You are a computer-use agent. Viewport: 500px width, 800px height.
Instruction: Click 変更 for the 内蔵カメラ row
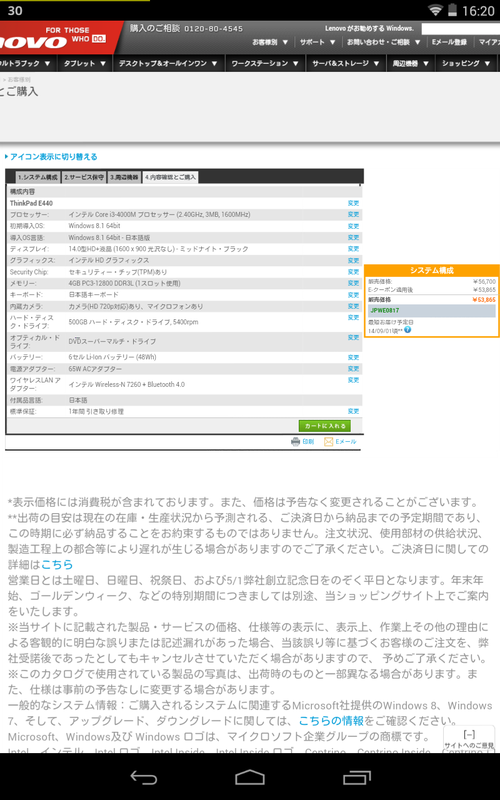[354, 306]
